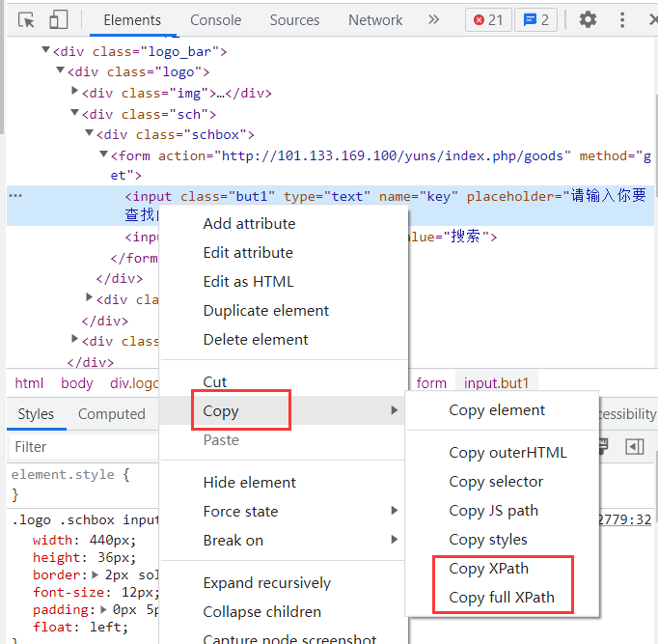Open the Styles tab
This screenshot has width=658, height=644.
[36, 414]
